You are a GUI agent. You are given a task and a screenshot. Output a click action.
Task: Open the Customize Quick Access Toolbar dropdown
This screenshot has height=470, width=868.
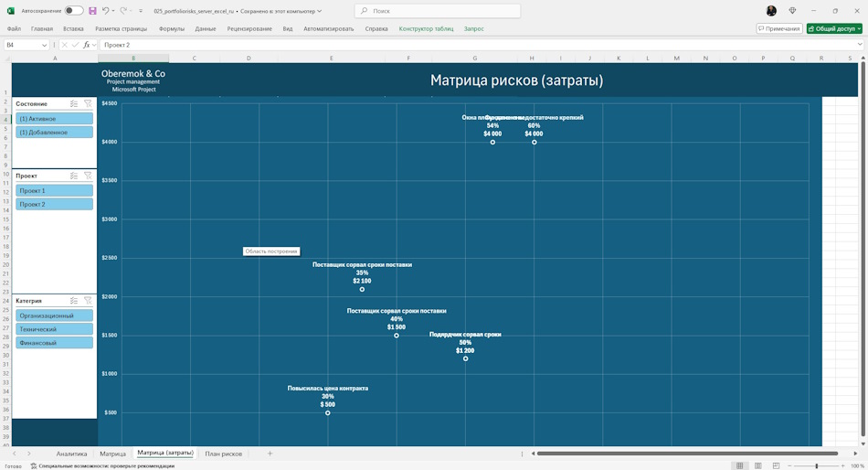[141, 11]
